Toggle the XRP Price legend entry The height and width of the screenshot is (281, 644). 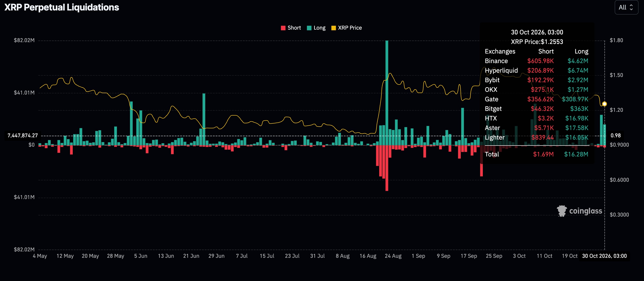pos(346,28)
